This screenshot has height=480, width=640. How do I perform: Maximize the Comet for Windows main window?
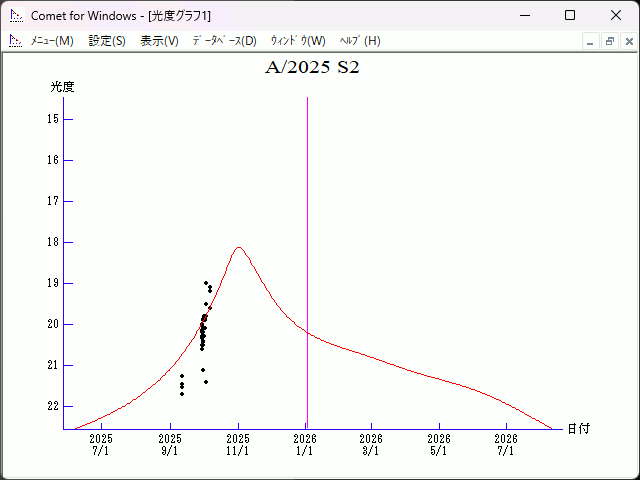pos(570,16)
